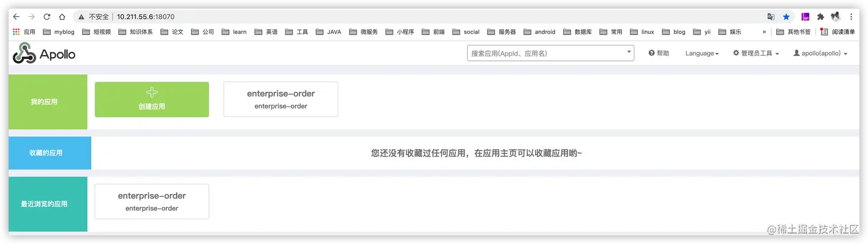This screenshot has height=244, width=868.
Task: Open the blog bookmark folder
Action: tap(674, 32)
